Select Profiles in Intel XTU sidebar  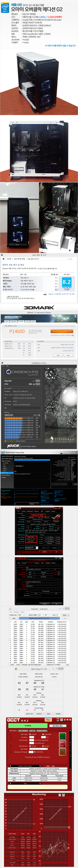(x=4, y=478)
